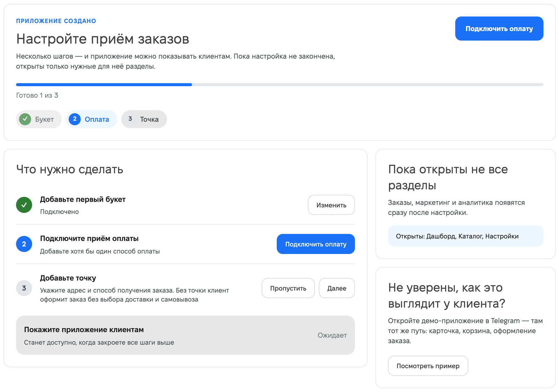Click the top-right Подключить оплату button
The height and width of the screenshot is (392, 559).
[x=499, y=29]
